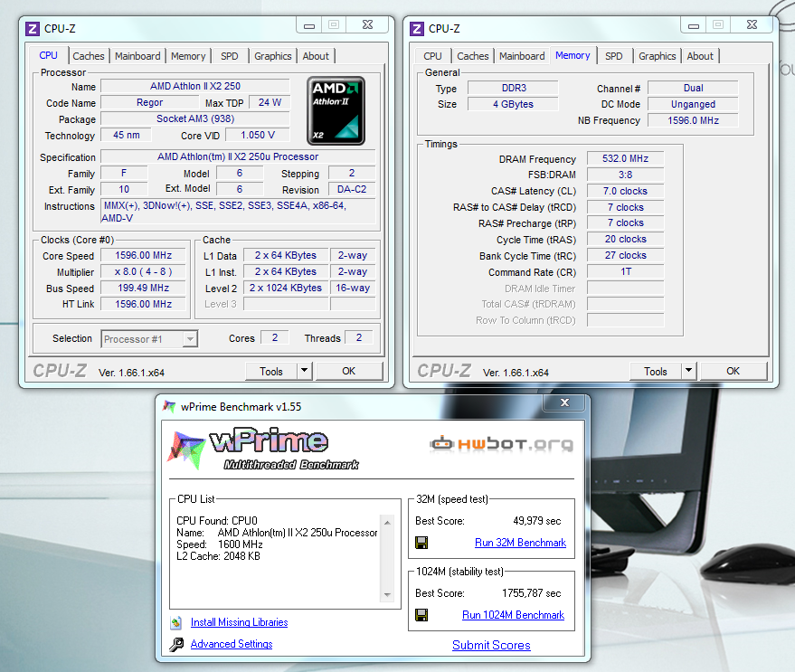The height and width of the screenshot is (672, 795).
Task: Click the processor name AMD Athlon II X2 250
Action: [195, 86]
